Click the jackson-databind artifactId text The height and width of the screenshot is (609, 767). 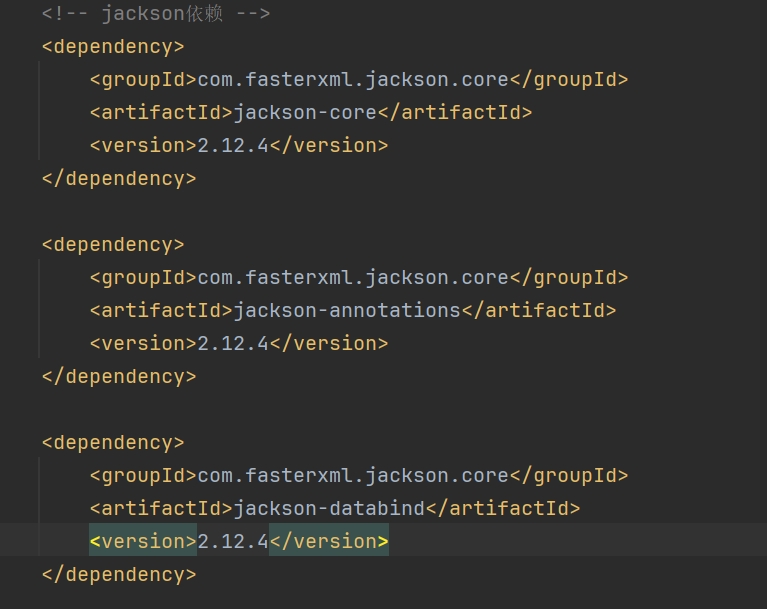point(329,509)
